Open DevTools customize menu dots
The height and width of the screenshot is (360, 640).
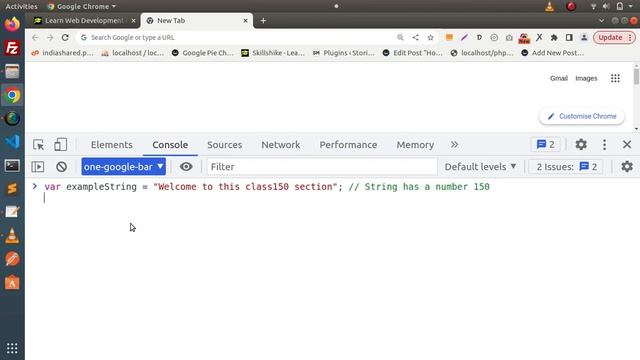tap(604, 144)
